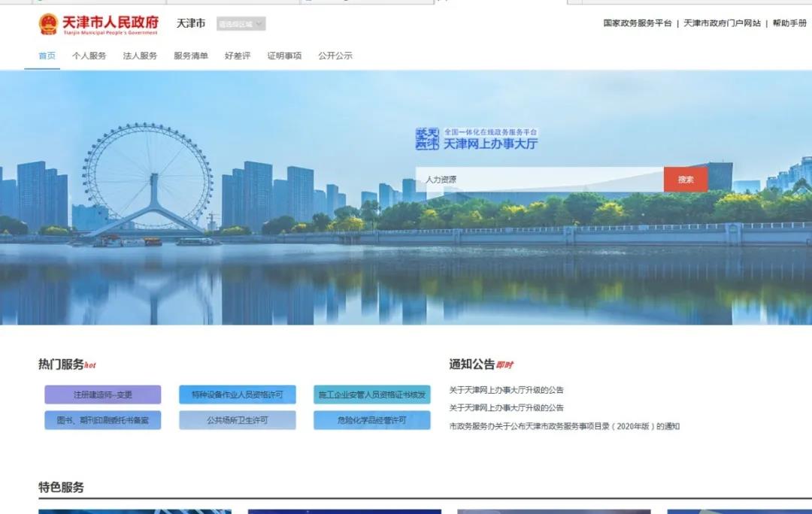The height and width of the screenshot is (514, 812).
Task: Switch to the 法人服务 tab
Action: tap(140, 56)
